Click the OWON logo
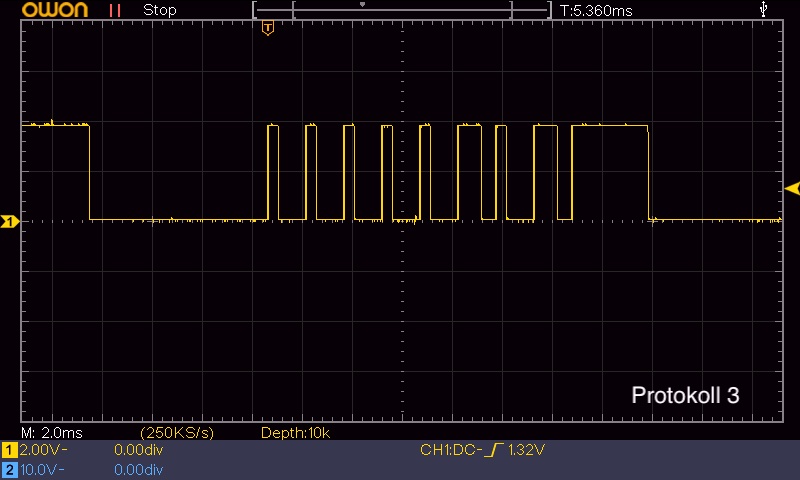 [55, 10]
